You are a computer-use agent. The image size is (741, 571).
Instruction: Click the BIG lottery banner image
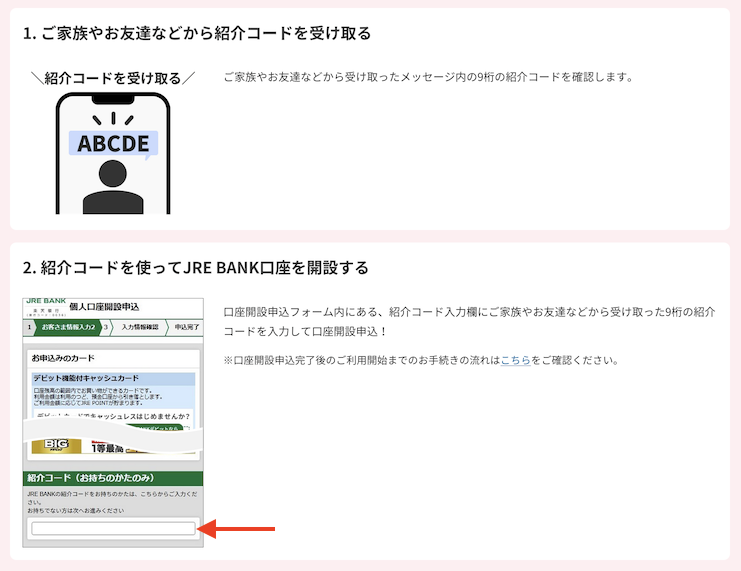57,444
